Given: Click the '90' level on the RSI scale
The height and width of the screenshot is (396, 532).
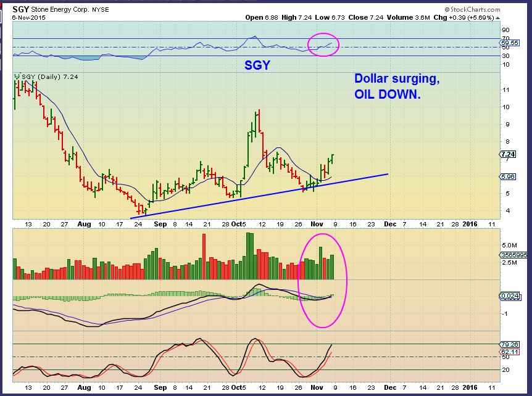Looking at the screenshot, I should 505,30.
